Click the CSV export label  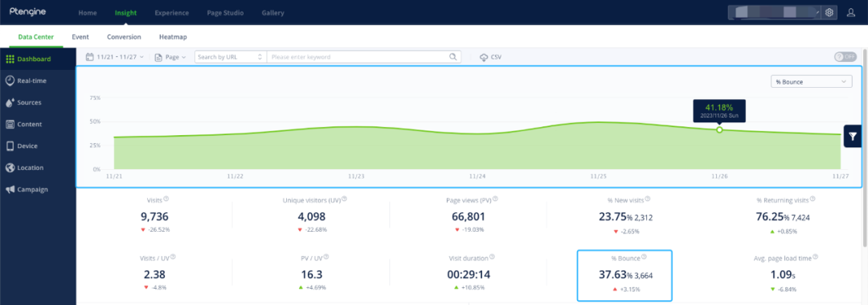(x=496, y=57)
